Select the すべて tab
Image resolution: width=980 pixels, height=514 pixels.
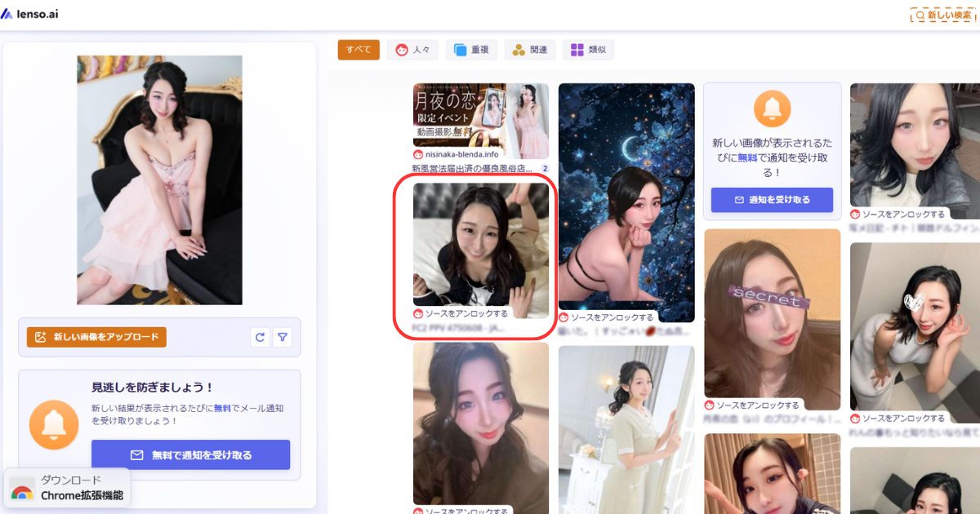[359, 50]
